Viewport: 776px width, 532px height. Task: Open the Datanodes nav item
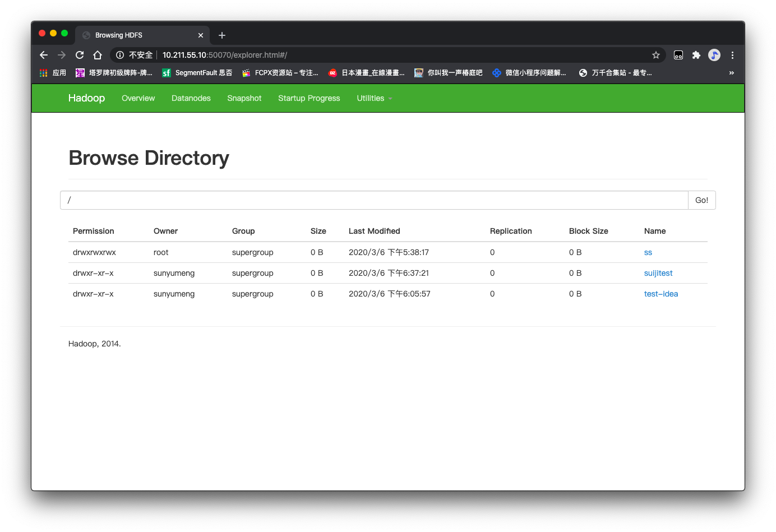(191, 98)
